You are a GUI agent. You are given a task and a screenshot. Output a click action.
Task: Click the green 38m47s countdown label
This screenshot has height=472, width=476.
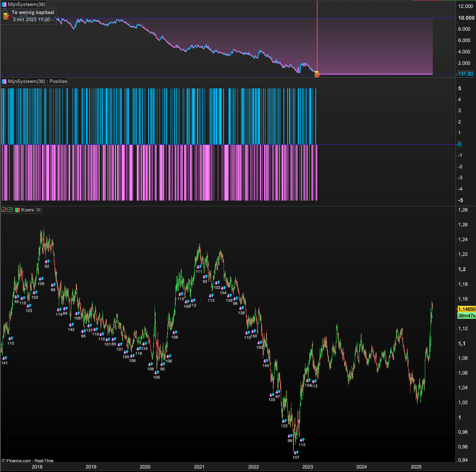467,315
